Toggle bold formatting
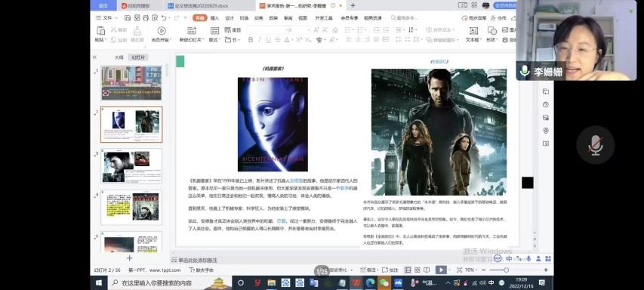The image size is (644, 290). pos(251,40)
